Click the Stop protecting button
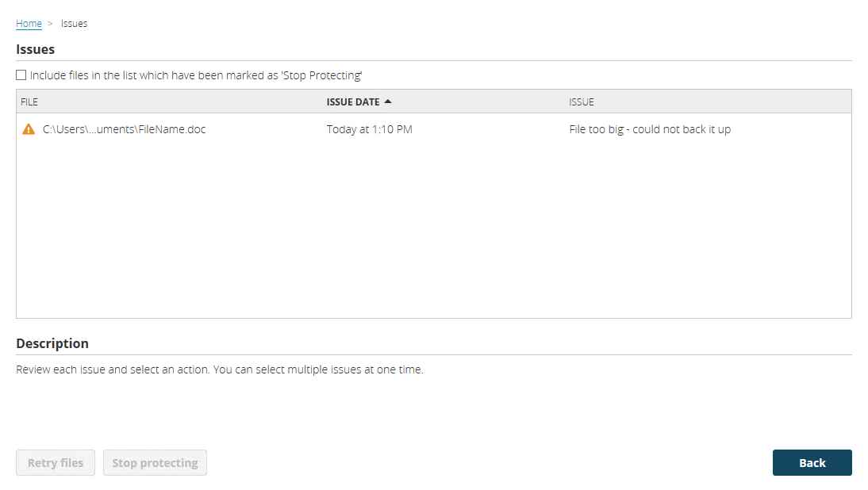The image size is (868, 490). (x=155, y=462)
